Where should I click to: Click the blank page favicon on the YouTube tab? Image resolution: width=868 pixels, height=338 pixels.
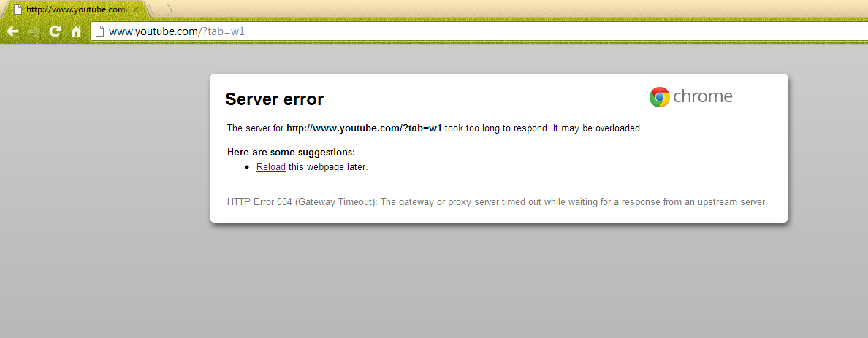pos(18,9)
